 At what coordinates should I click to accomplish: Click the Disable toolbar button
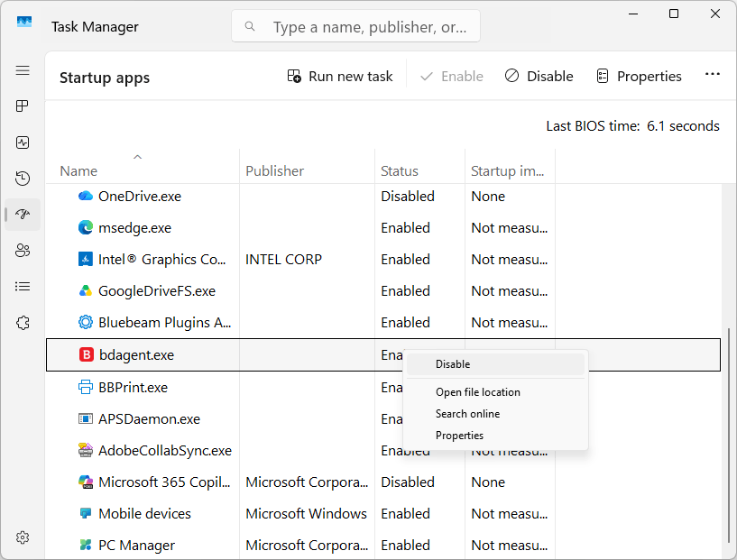539,76
